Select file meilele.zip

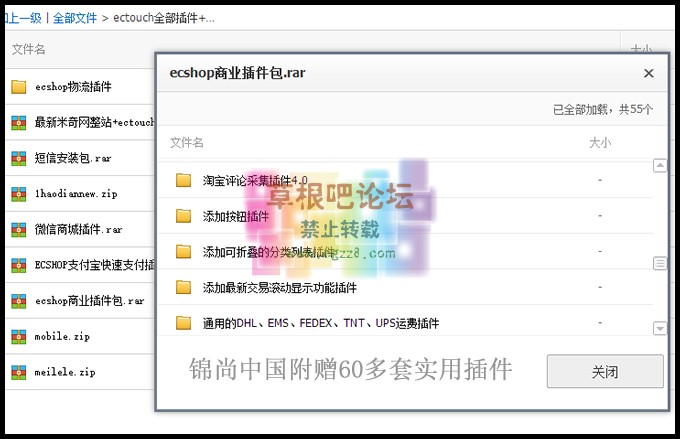(x=65, y=372)
